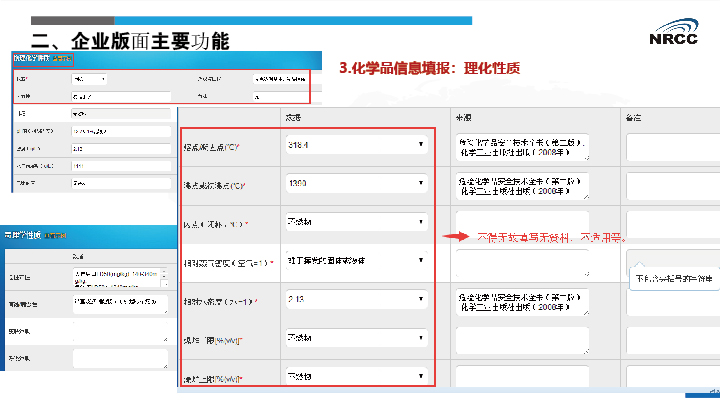Click the source text box for boiling point
Screen dimensions: 720x405
[x=521, y=185]
